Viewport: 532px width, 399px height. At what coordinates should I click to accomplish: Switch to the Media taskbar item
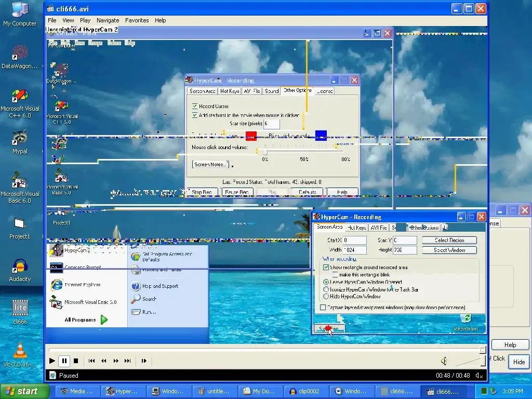78,391
